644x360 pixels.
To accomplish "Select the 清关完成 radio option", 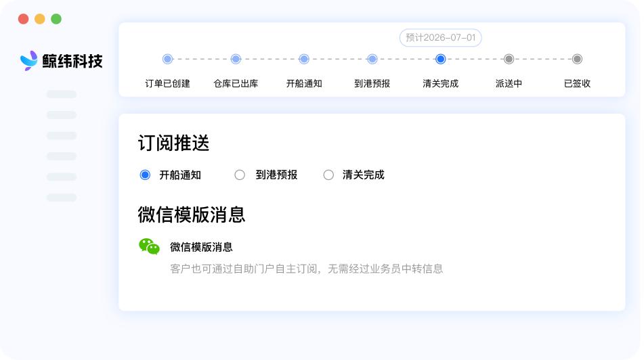I will point(328,175).
